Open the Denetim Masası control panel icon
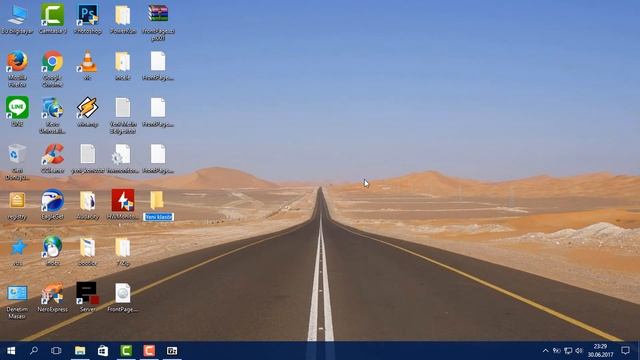The height and width of the screenshot is (360, 640). pos(17,293)
